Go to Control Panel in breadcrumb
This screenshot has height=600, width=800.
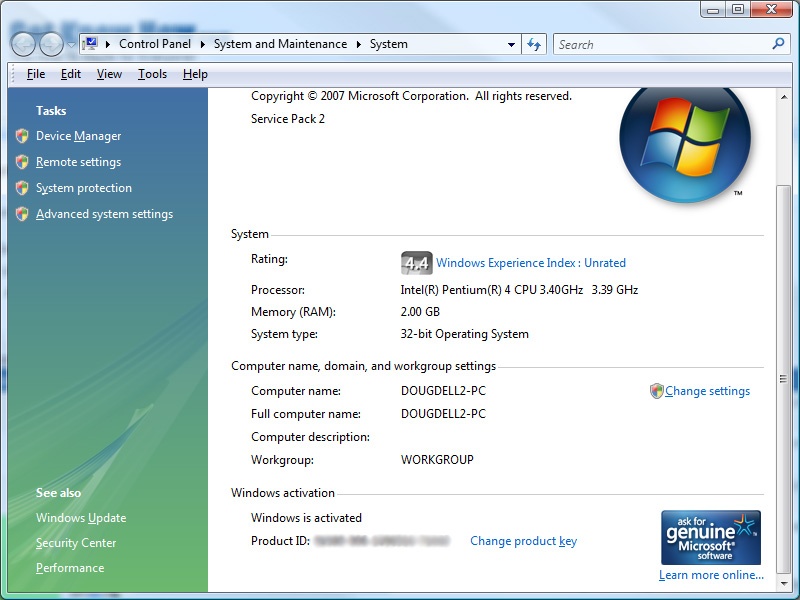(x=155, y=44)
